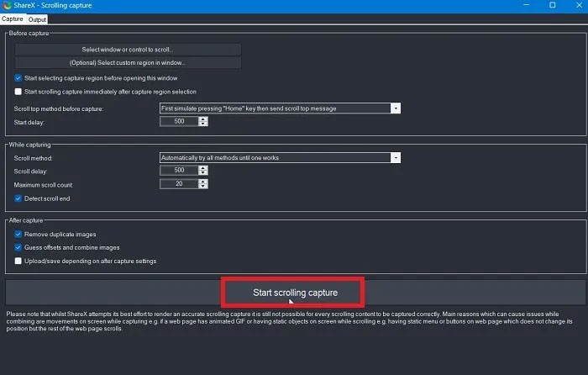Click the Scroll delay value field
Screen dimensions: 588x375
coord(179,171)
